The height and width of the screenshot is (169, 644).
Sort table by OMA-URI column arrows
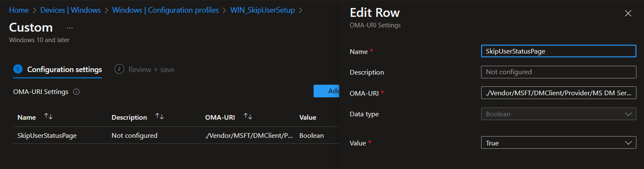[x=248, y=117]
